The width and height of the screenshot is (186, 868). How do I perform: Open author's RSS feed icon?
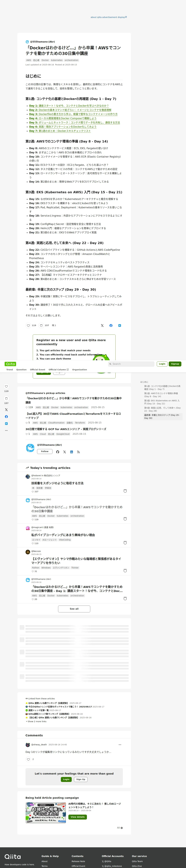(78, 452)
